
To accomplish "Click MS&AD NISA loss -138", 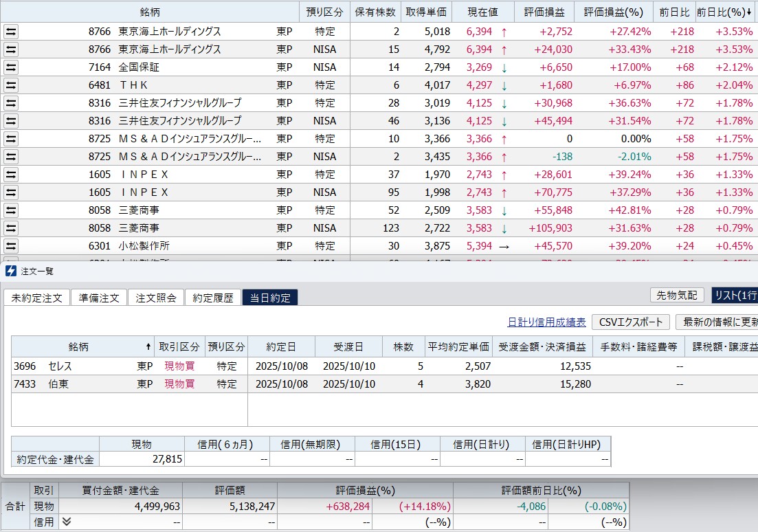I will 562,157.
